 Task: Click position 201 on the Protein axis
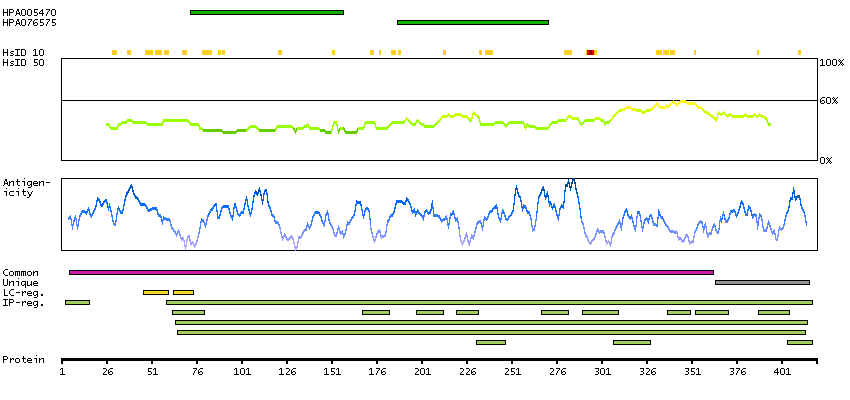[x=422, y=371]
